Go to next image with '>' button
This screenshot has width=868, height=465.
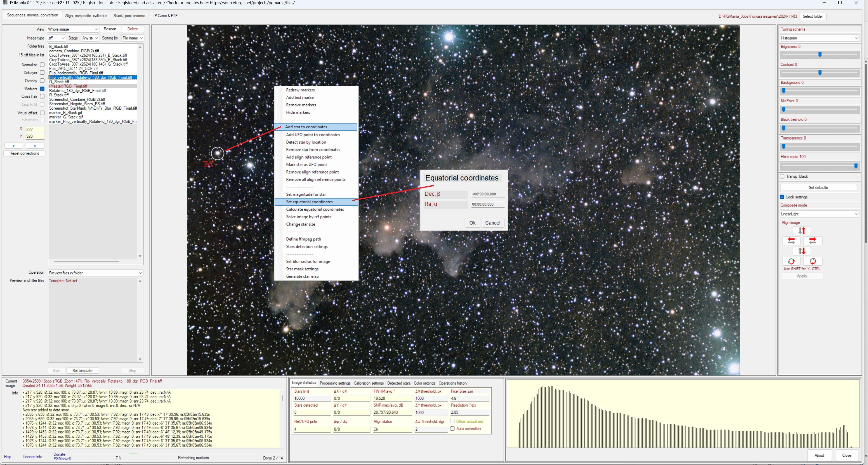pyautogui.click(x=35, y=146)
